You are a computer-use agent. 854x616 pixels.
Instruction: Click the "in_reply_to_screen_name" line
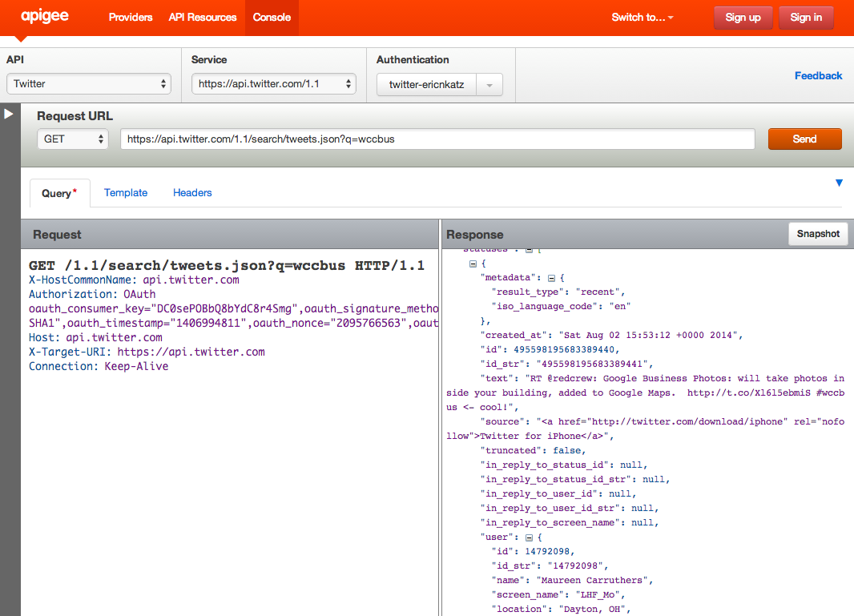pyautogui.click(x=569, y=523)
